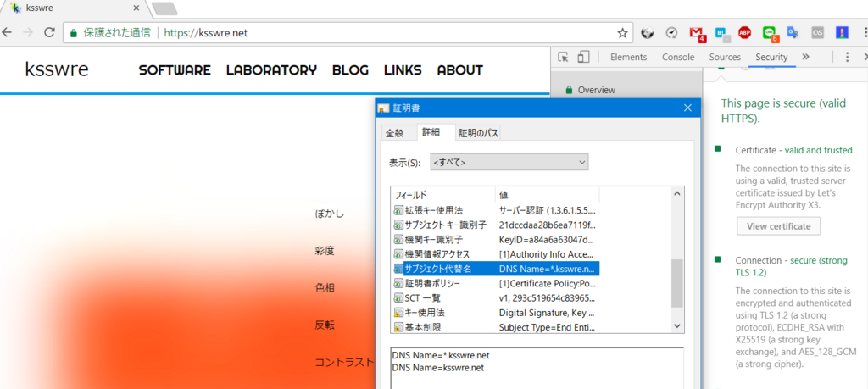The width and height of the screenshot is (868, 389).
Task: Open the Lighthouse extension icon
Action: (842, 33)
